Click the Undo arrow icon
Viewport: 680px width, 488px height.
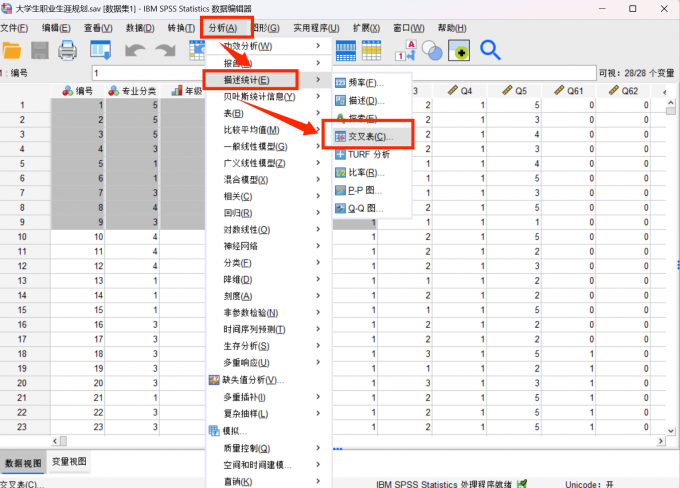coord(135,50)
